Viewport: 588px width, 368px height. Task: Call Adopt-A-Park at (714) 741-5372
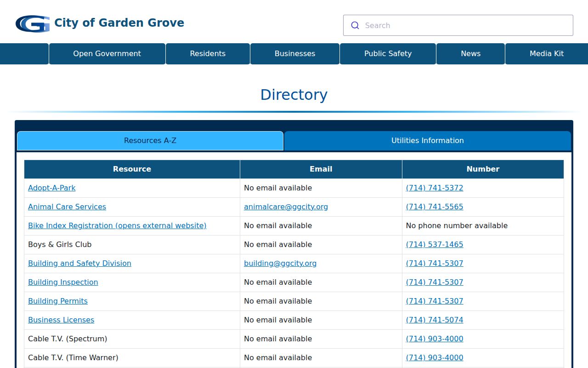point(435,188)
